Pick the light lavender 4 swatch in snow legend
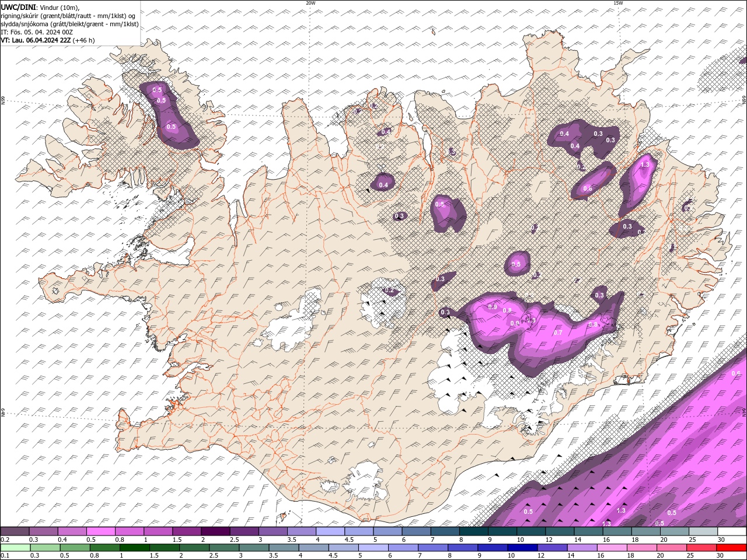Screen dimensions: 747x560 pyautogui.click(x=330, y=531)
